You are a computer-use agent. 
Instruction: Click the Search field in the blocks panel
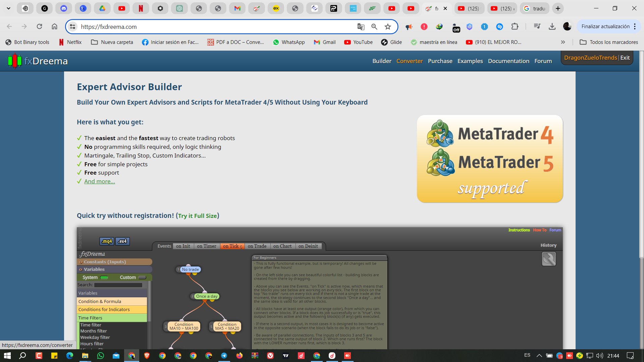[x=118, y=285]
